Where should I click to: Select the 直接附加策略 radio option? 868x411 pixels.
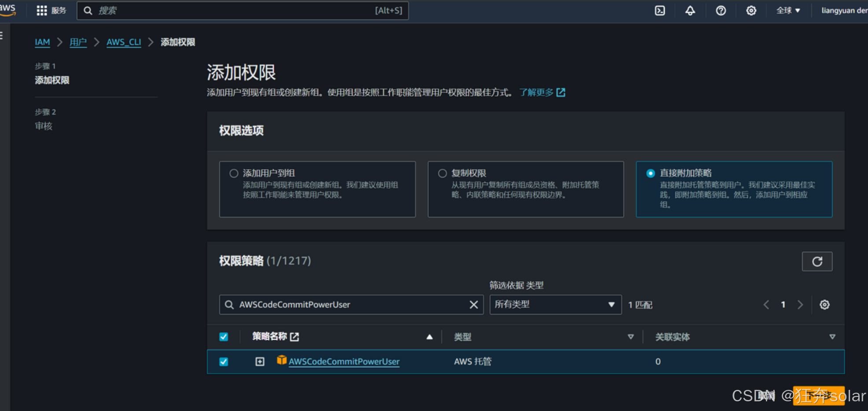pyautogui.click(x=650, y=173)
